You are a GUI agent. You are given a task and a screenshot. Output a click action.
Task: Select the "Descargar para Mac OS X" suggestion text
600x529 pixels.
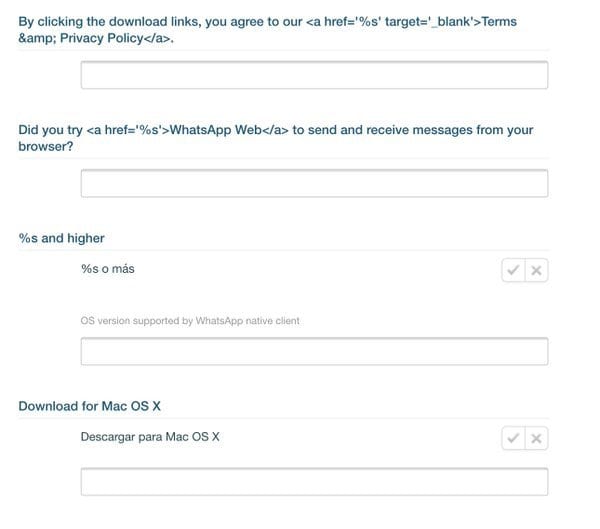point(150,437)
